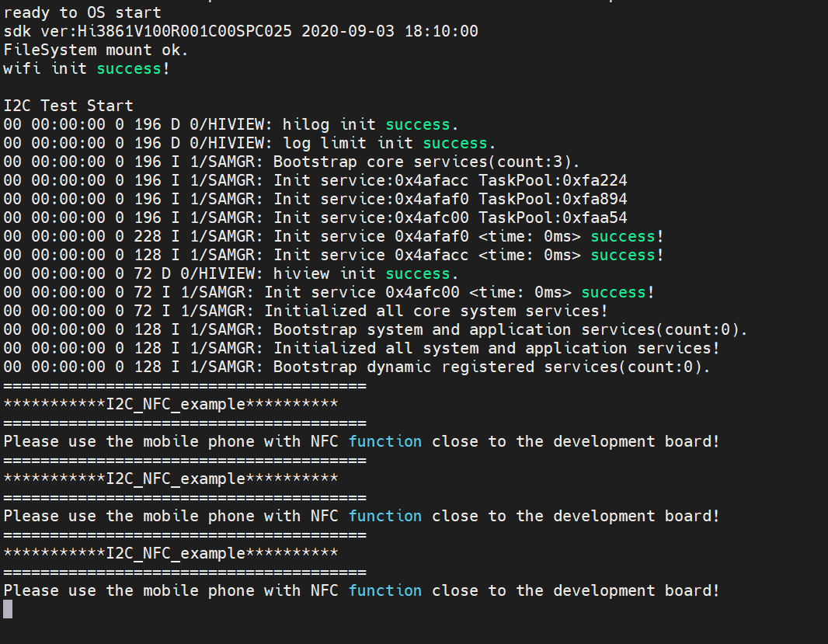Click 'Initialized all system and application services!' line
Image resolution: width=828 pixels, height=644 pixels.
tap(361, 348)
